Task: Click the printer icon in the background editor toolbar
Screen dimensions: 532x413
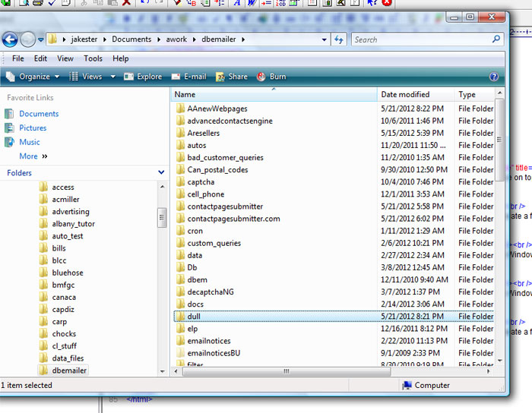Action: tap(37, 3)
